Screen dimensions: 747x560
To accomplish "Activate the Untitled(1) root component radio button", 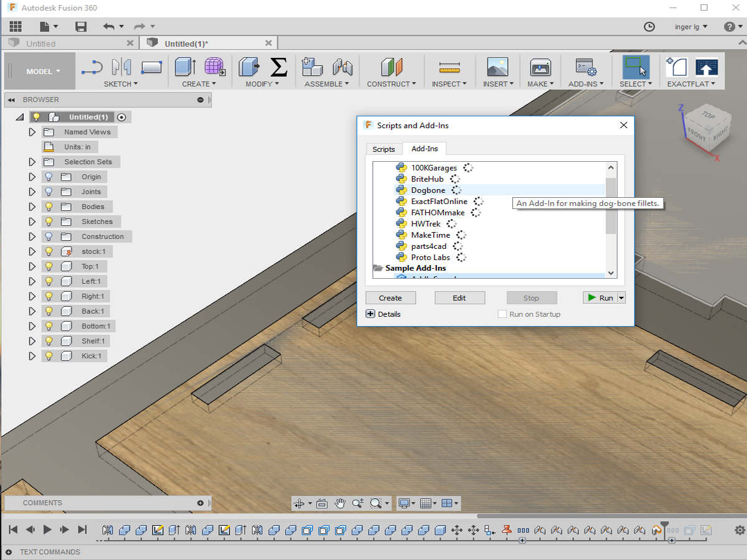I will (x=121, y=117).
